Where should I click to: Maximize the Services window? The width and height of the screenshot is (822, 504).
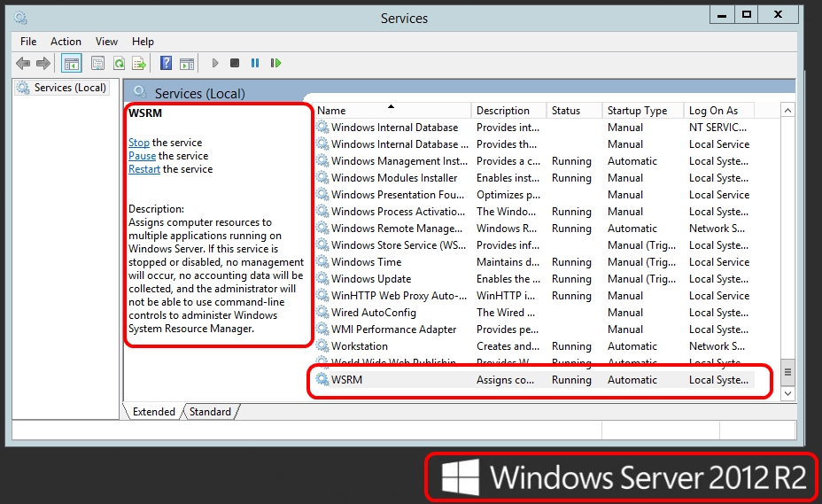(x=747, y=15)
